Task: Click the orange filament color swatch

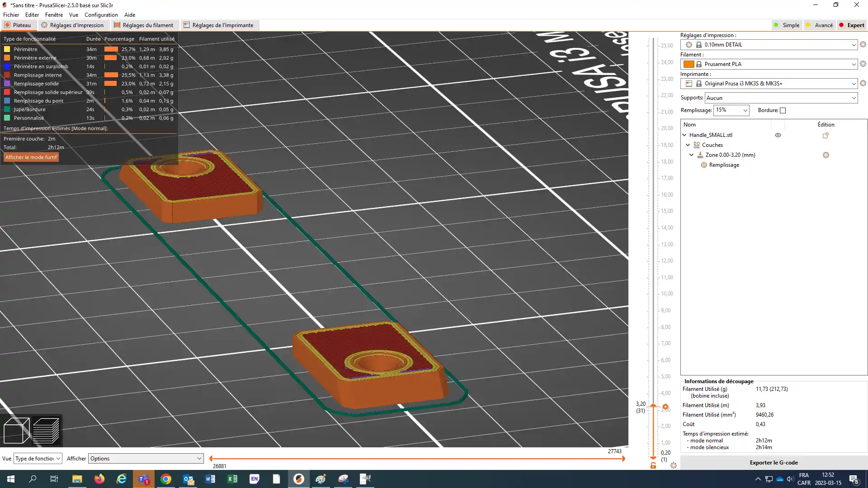Action: click(x=689, y=64)
